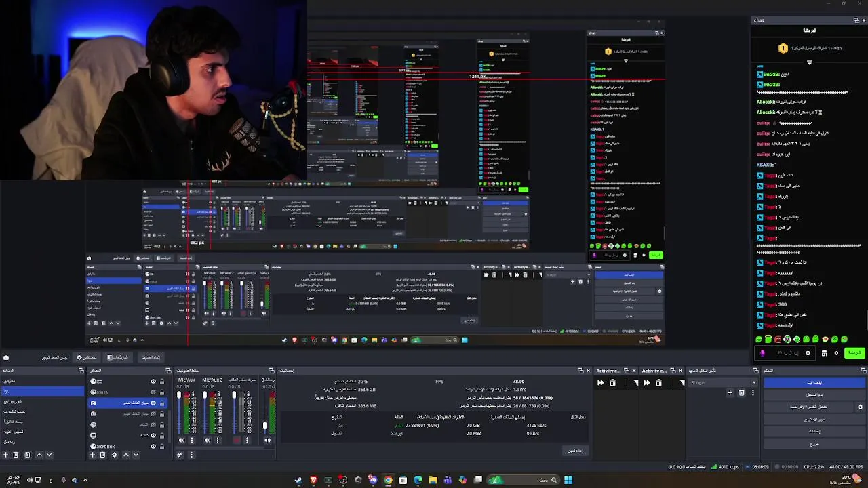Skip alert in first Activity feed dock
Viewport: 868px width, 488px height.
[x=601, y=382]
